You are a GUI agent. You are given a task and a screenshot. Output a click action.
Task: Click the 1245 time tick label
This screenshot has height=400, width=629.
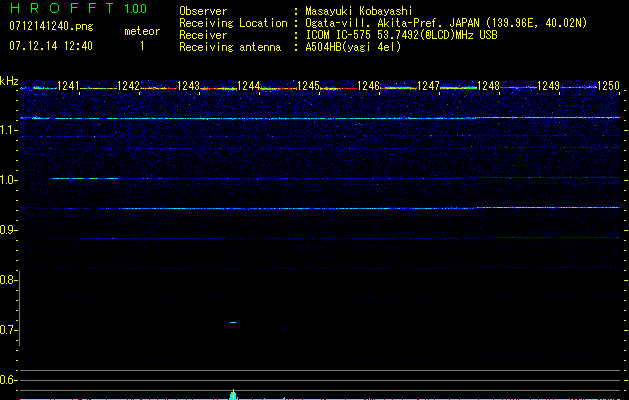point(308,87)
